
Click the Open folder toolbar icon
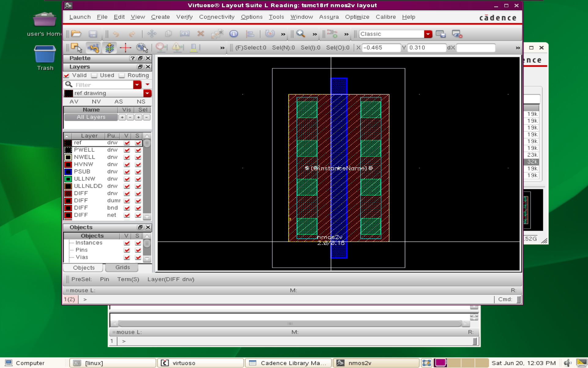76,34
